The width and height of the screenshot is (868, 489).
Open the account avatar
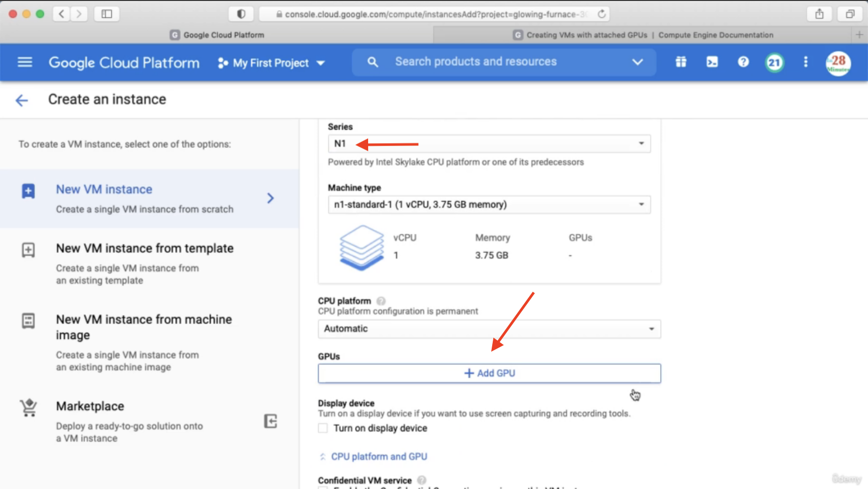[838, 63]
